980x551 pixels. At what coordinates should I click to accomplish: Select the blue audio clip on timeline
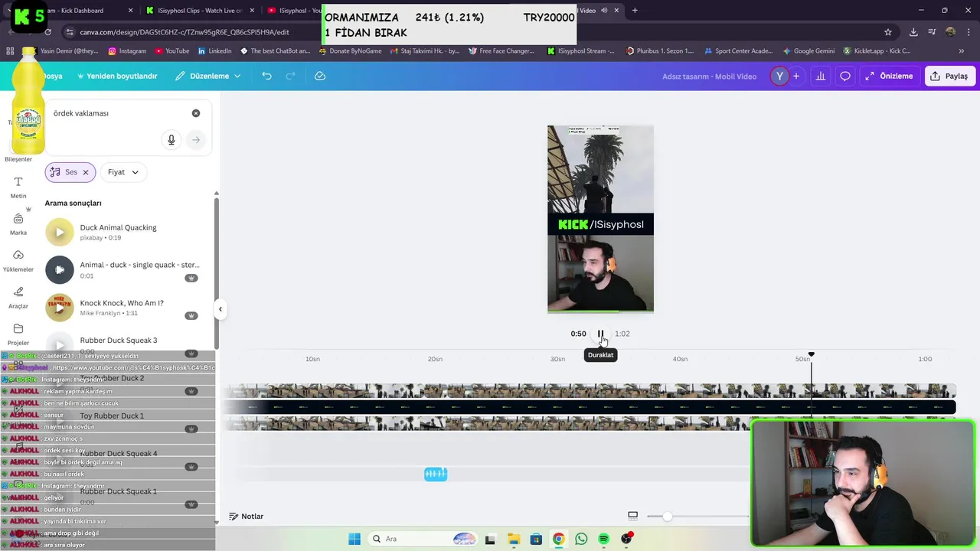click(436, 474)
